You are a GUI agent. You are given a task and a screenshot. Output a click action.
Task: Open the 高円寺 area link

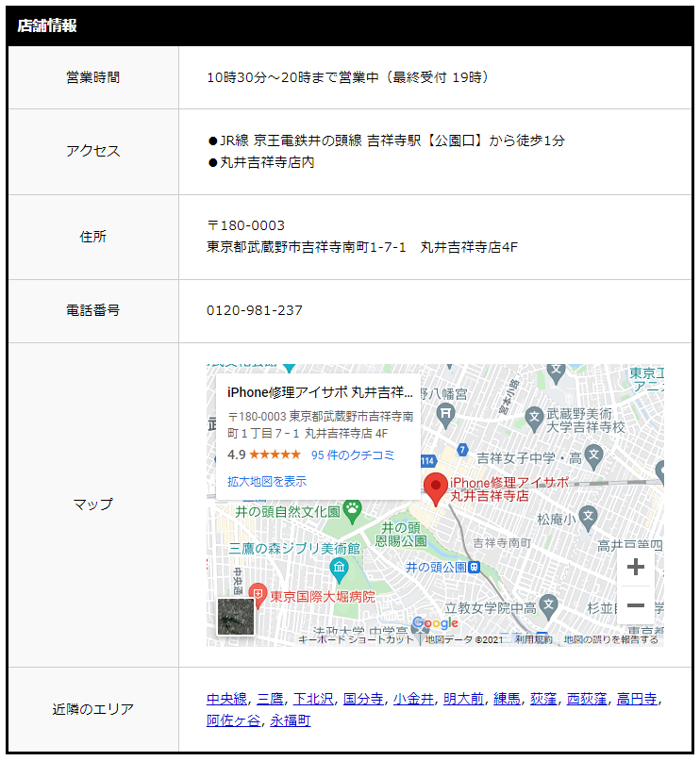637,699
